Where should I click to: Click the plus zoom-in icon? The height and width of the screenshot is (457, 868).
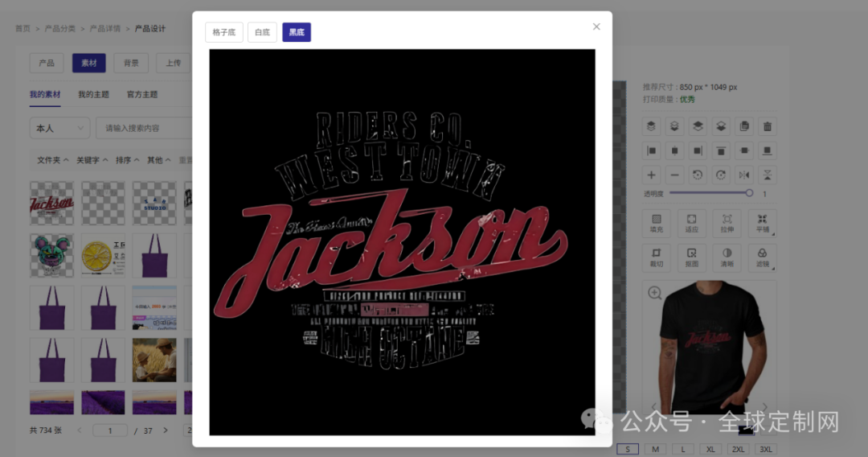[651, 175]
